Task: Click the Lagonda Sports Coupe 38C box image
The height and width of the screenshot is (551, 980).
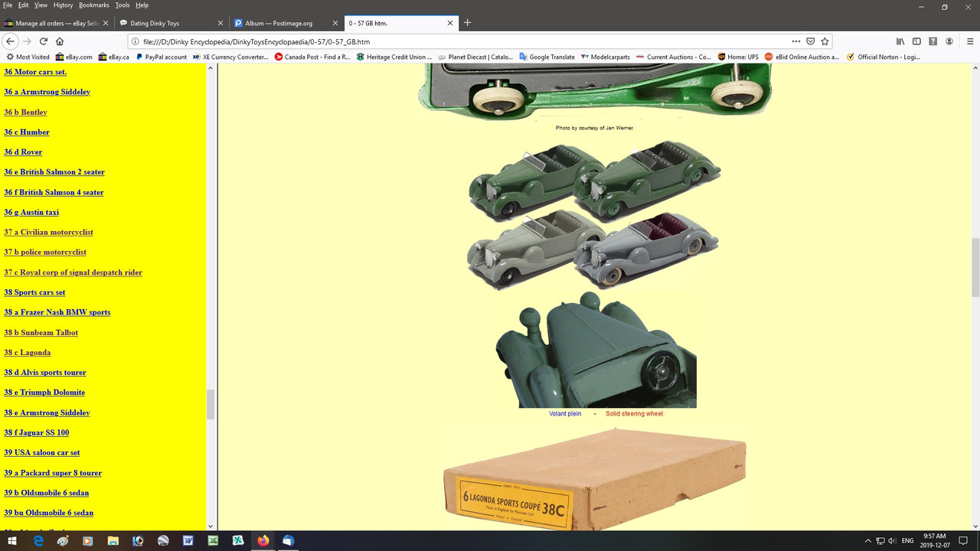Action: point(594,479)
